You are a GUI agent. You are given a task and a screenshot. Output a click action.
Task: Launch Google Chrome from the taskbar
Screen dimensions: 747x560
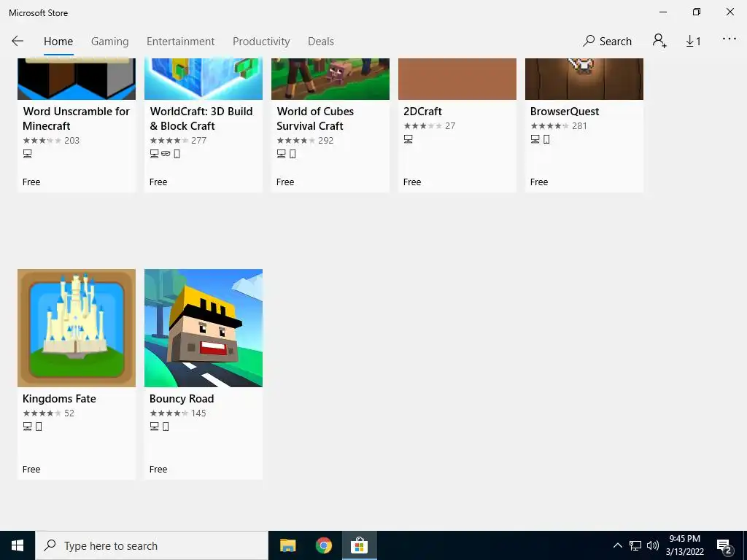324,545
